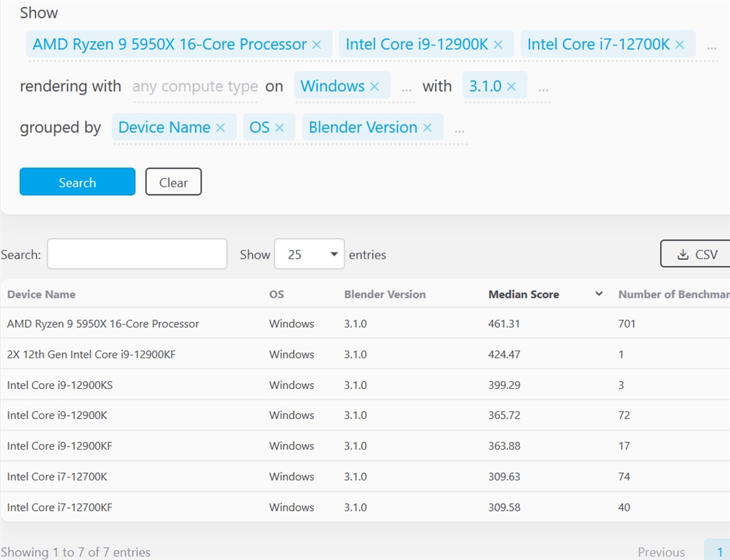Click the blue Search button

tap(77, 182)
